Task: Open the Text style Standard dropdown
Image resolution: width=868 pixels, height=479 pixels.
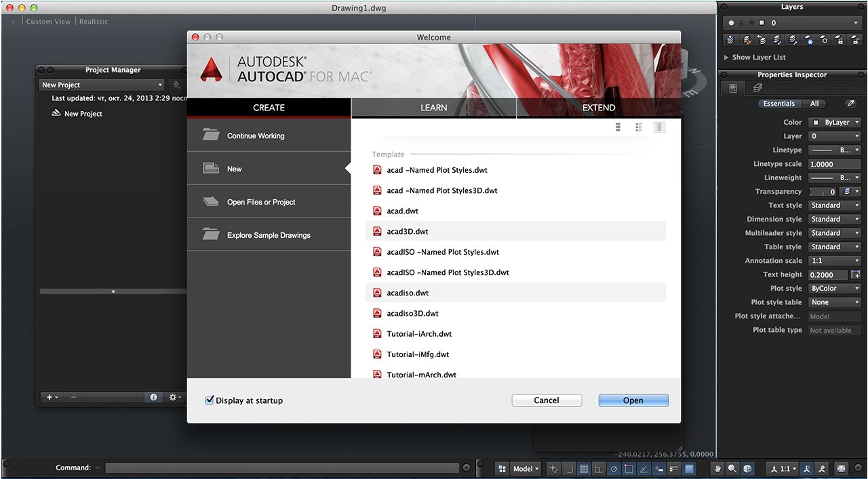Action: (x=835, y=205)
